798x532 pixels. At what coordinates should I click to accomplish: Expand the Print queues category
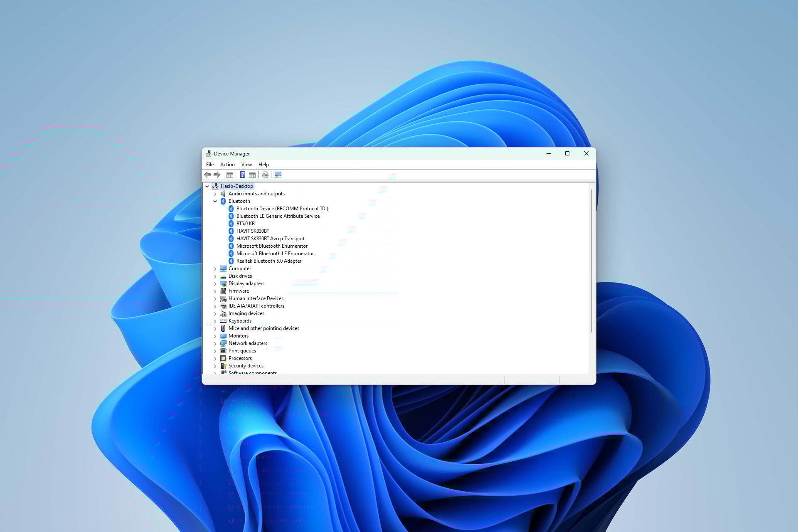point(215,351)
